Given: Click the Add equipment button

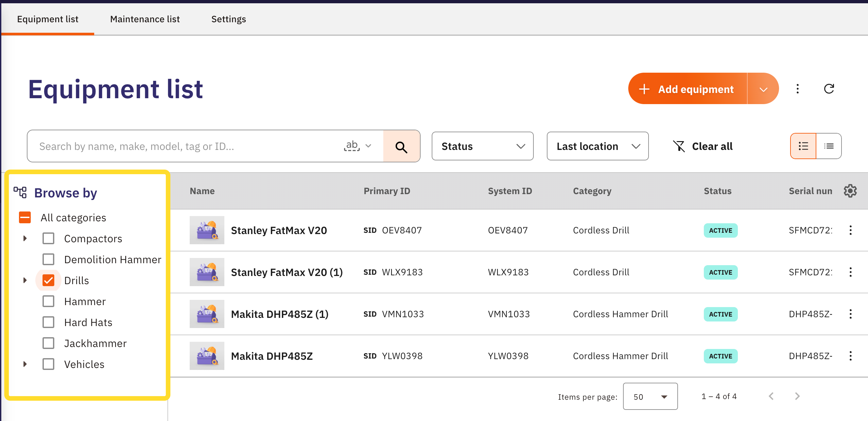Looking at the screenshot, I should pyautogui.click(x=688, y=89).
